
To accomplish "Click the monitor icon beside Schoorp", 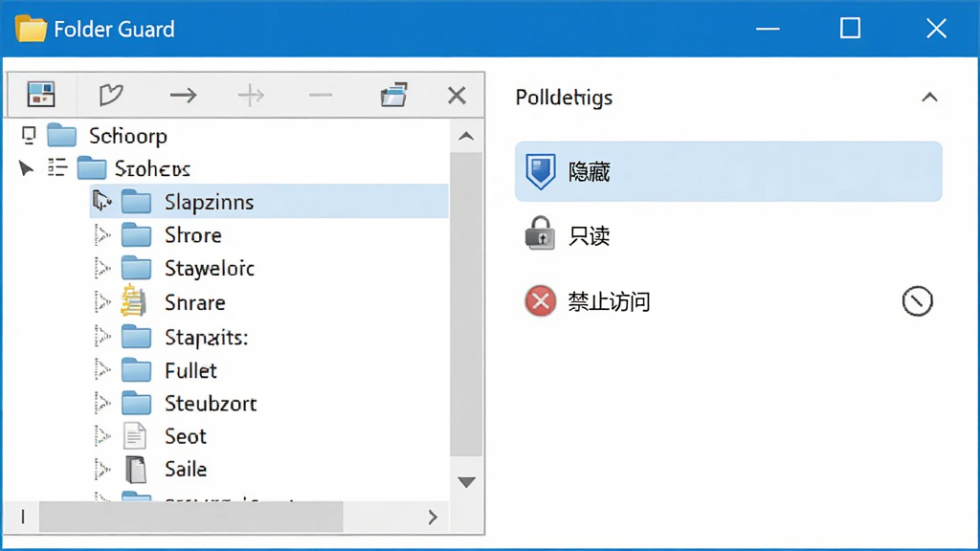I will [x=29, y=135].
